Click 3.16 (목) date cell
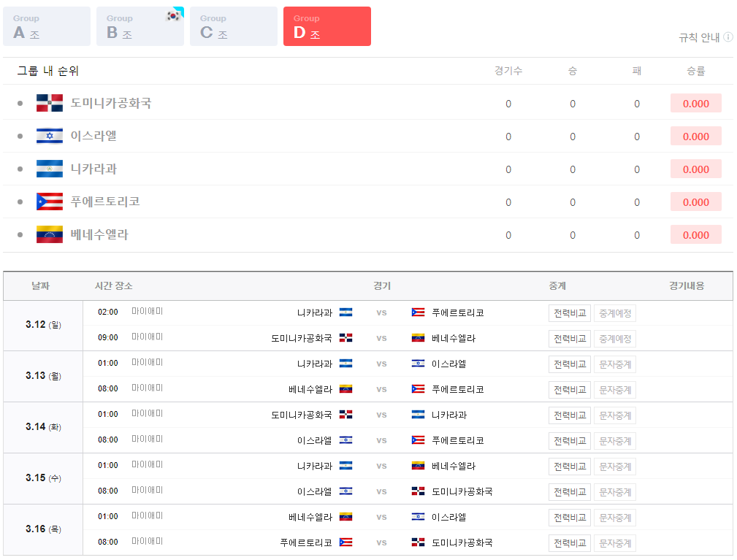737x560 pixels. click(43, 529)
